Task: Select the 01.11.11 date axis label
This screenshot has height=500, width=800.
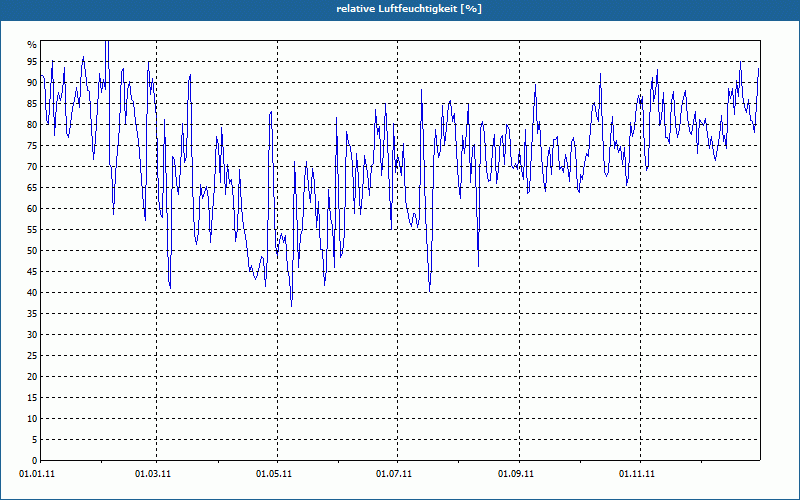Action: [637, 474]
